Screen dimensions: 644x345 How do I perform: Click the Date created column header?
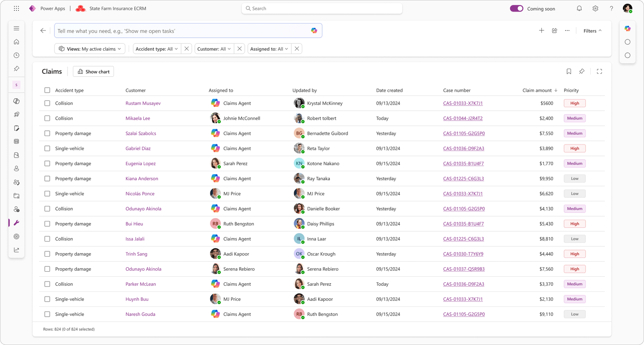click(x=389, y=90)
